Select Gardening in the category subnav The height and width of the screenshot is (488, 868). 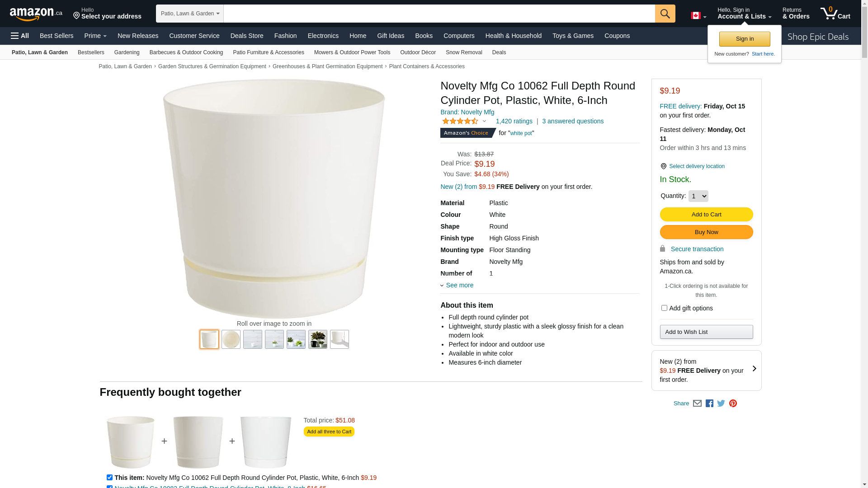click(x=127, y=52)
